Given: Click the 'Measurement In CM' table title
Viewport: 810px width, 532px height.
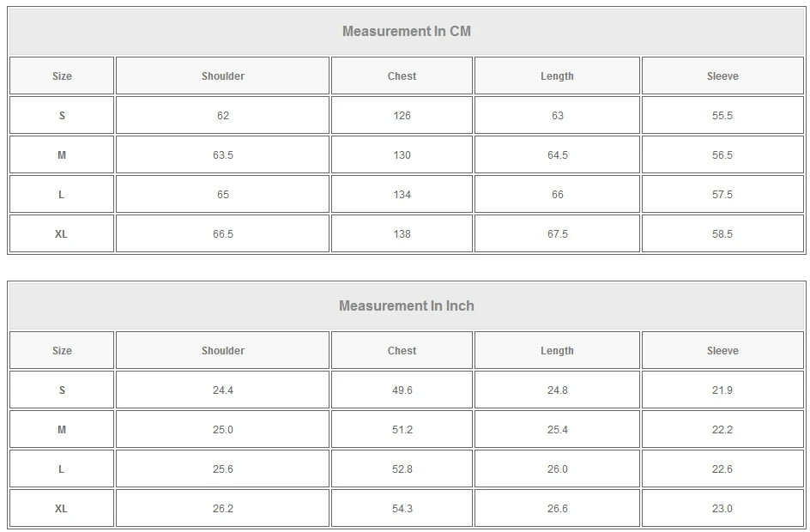Looking at the screenshot, I should point(407,32).
